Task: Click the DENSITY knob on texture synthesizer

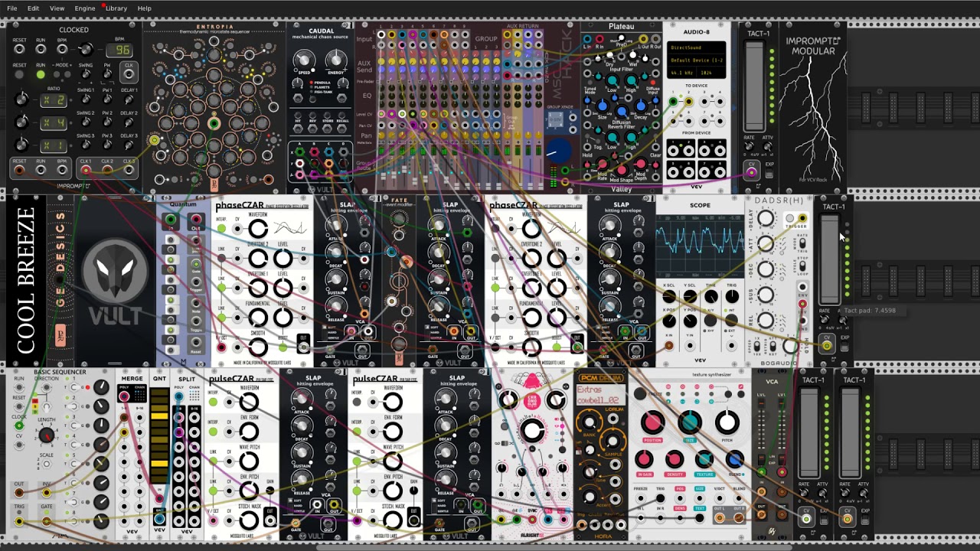Action: click(x=674, y=459)
